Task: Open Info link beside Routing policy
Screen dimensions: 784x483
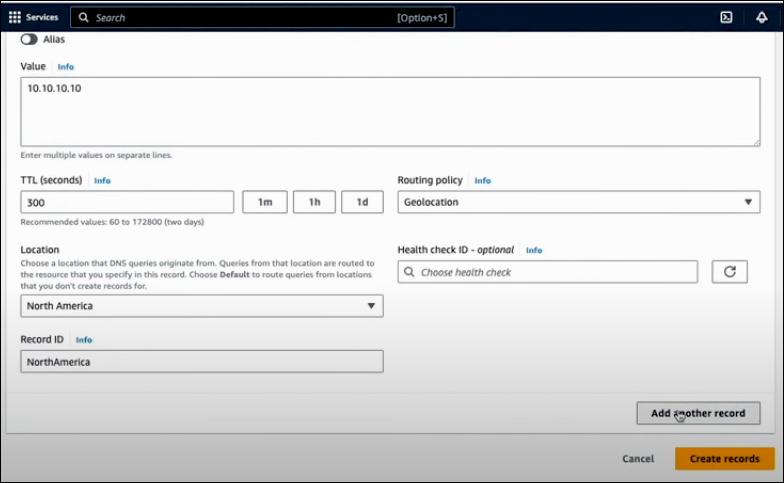Action: 482,181
